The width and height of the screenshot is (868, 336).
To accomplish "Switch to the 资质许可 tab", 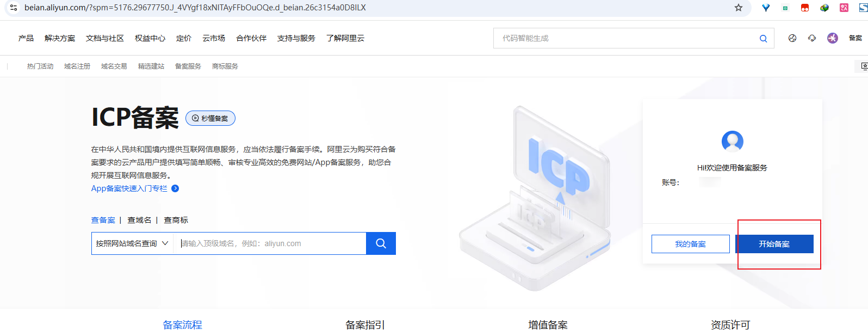I will 731,325.
